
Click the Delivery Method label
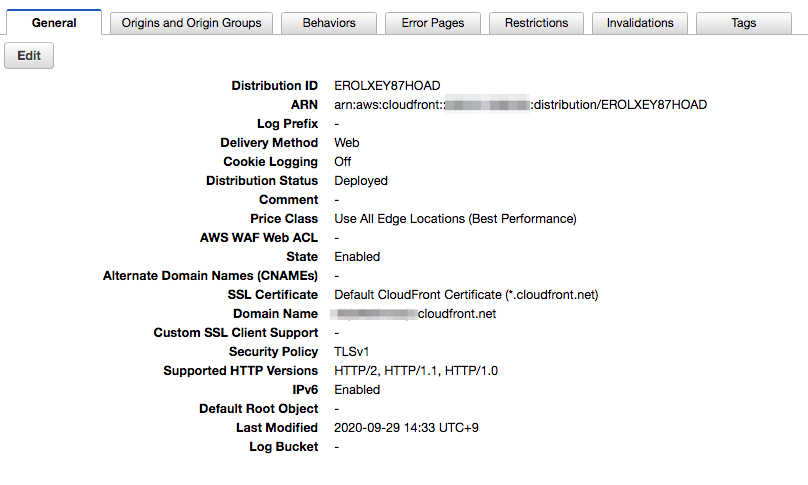tap(269, 143)
